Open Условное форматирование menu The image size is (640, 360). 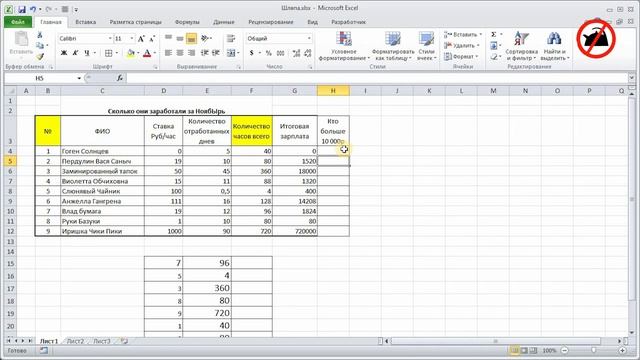(x=344, y=46)
